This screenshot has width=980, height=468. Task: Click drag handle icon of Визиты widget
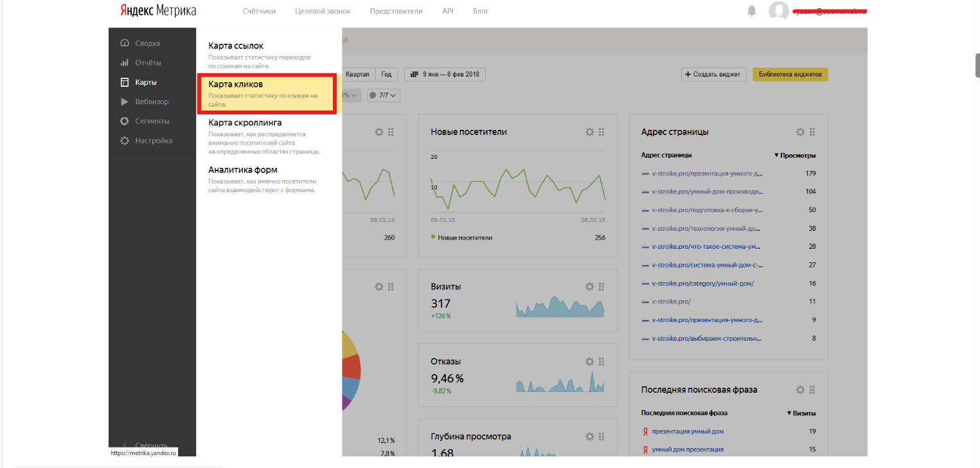click(601, 287)
